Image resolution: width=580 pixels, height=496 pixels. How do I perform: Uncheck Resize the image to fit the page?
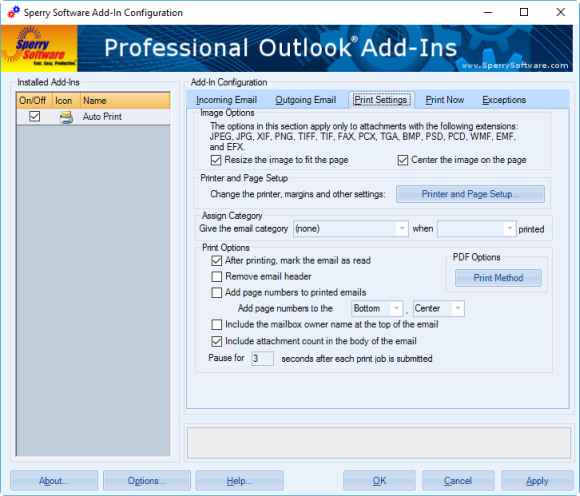216,160
